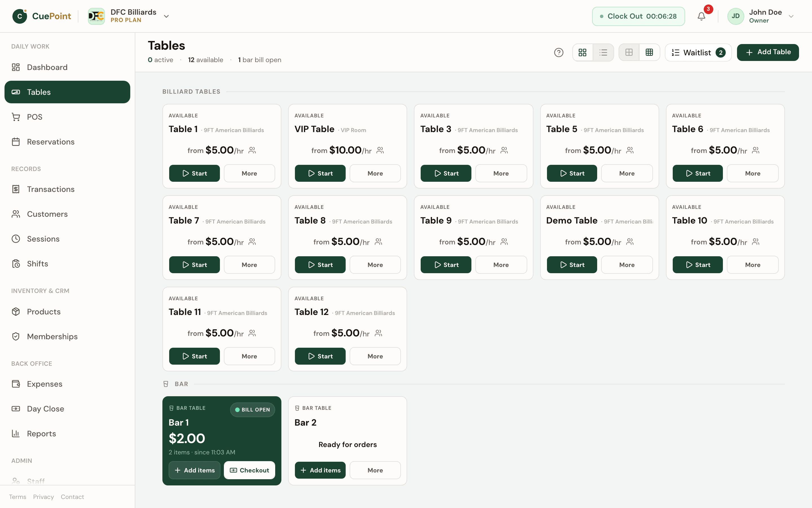Screen dimensions: 812x508
Task: Open More options for Table 7
Action: pyautogui.click(x=249, y=265)
